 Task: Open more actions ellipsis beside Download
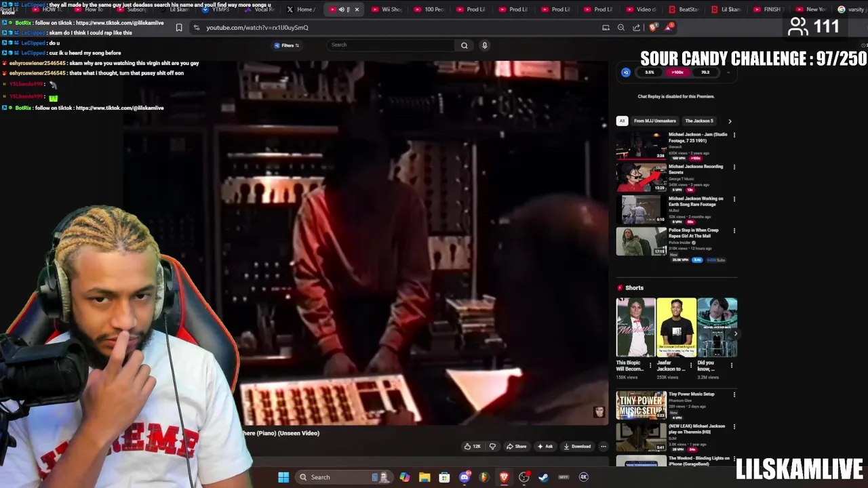coord(603,446)
